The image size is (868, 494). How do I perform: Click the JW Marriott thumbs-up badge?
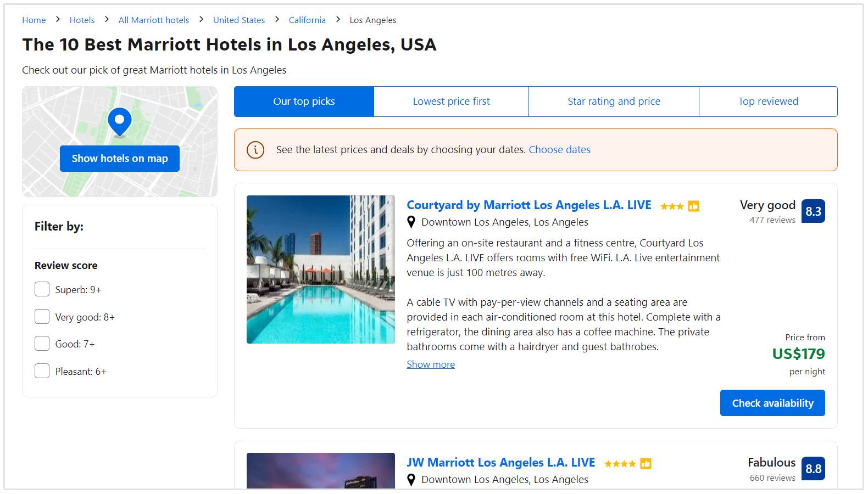(646, 464)
